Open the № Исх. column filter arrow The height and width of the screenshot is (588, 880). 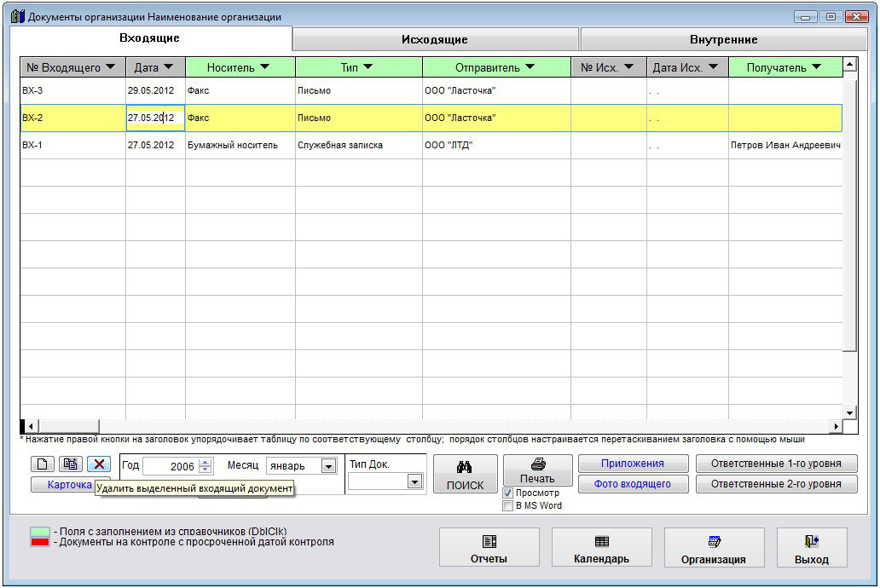628,66
